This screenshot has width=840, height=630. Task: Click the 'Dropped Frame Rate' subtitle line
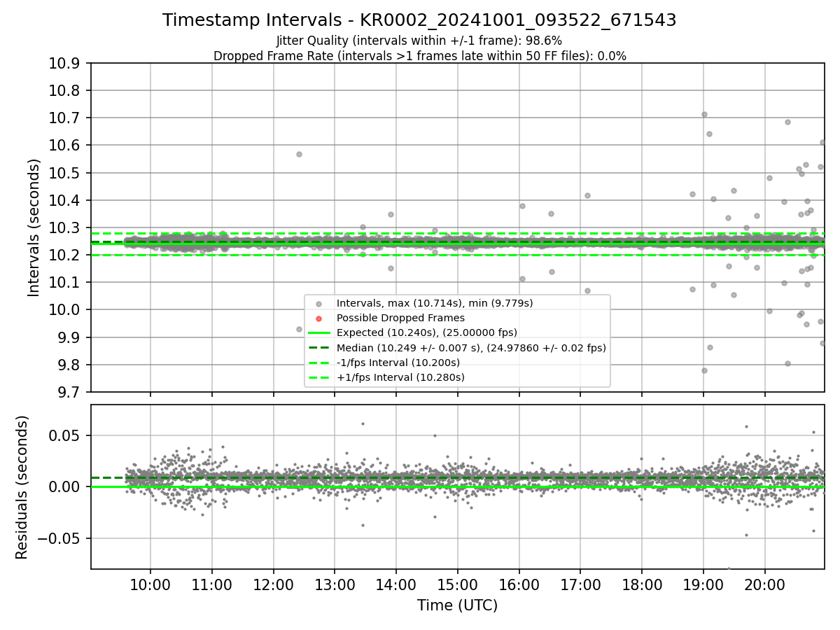(419, 55)
